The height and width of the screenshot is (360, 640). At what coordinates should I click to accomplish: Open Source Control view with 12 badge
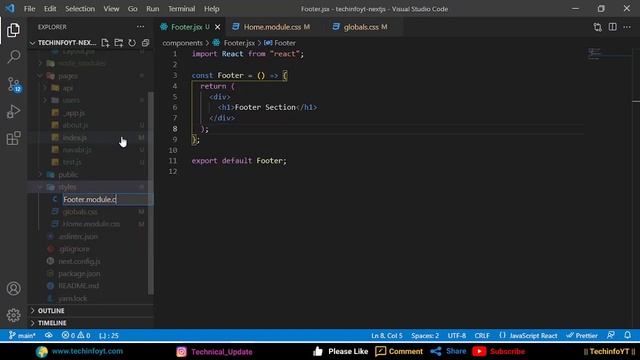[x=14, y=84]
